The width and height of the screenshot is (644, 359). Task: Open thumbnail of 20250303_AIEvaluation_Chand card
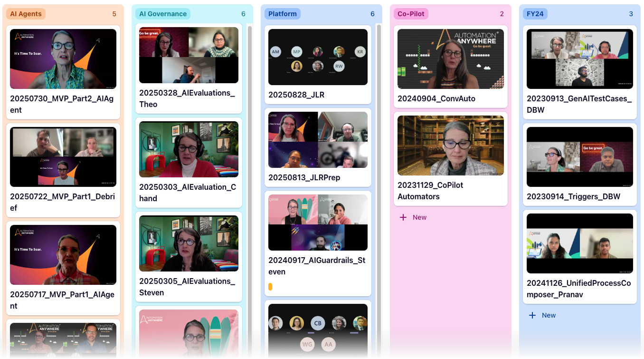coord(189,149)
